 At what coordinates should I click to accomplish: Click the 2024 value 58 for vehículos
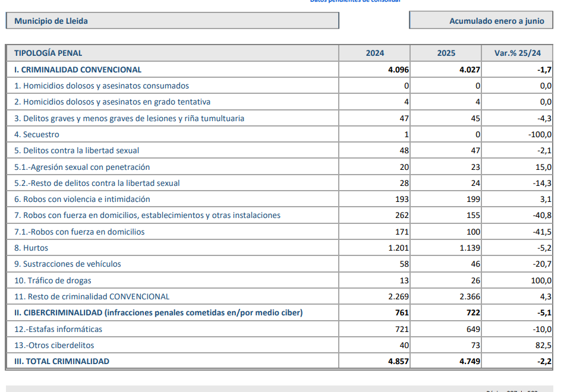click(404, 264)
